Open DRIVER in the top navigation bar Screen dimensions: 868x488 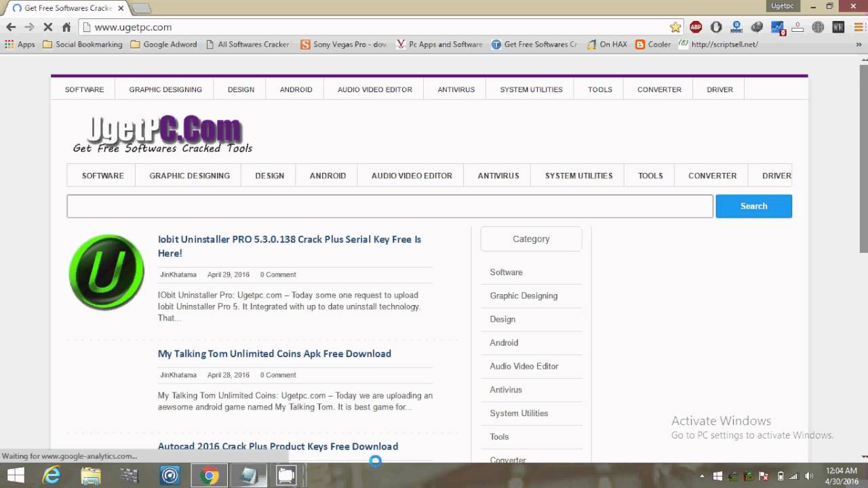click(719, 89)
